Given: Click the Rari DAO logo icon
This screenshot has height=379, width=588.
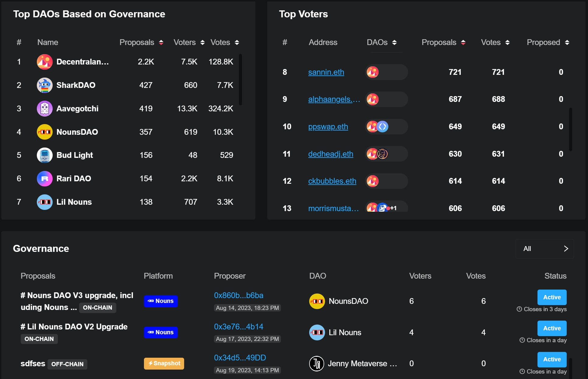Looking at the screenshot, I should 44,179.
